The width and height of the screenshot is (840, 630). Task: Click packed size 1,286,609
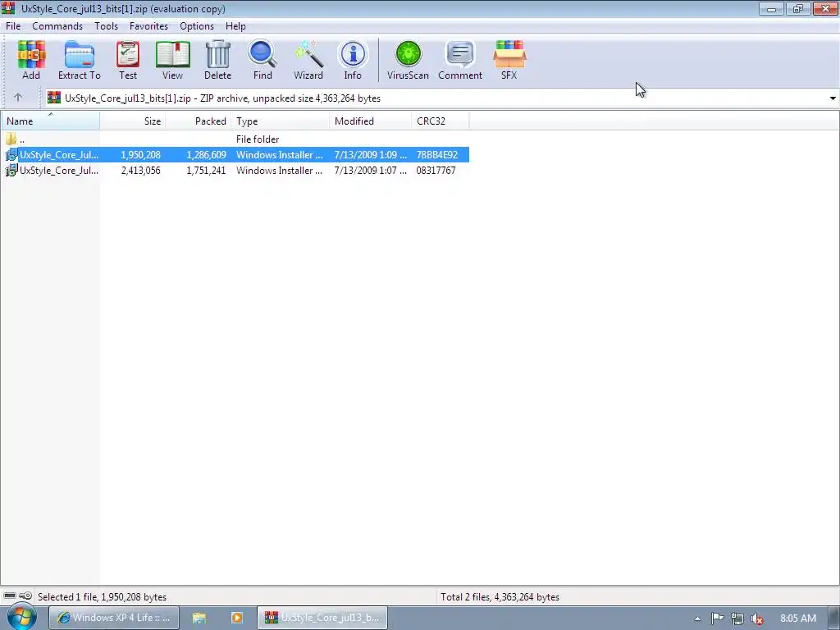click(x=206, y=155)
